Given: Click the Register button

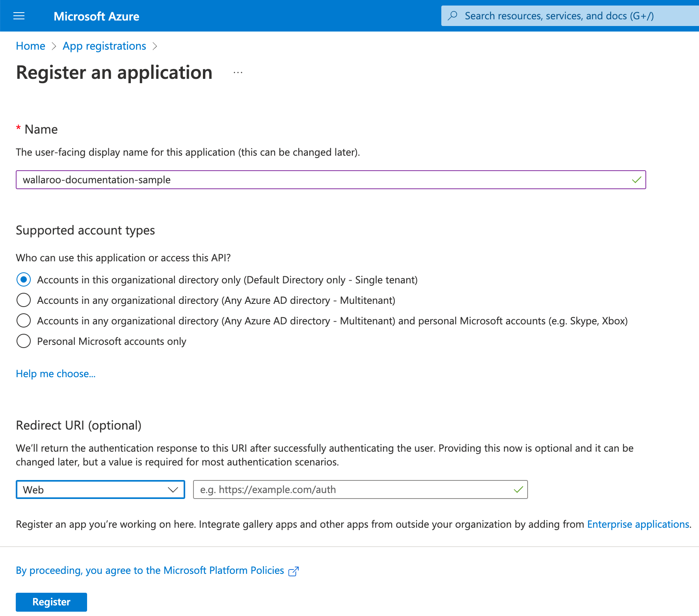Looking at the screenshot, I should 51,602.
